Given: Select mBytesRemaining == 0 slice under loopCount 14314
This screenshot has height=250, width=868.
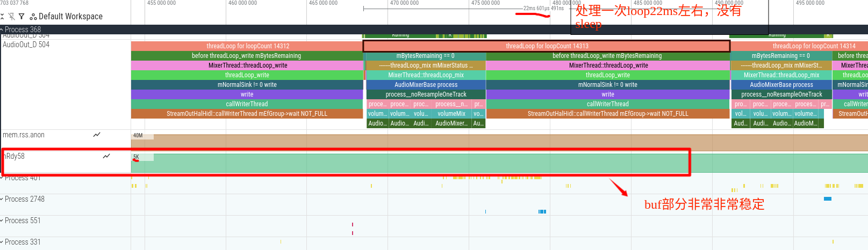Looking at the screenshot, I should click(x=780, y=56).
